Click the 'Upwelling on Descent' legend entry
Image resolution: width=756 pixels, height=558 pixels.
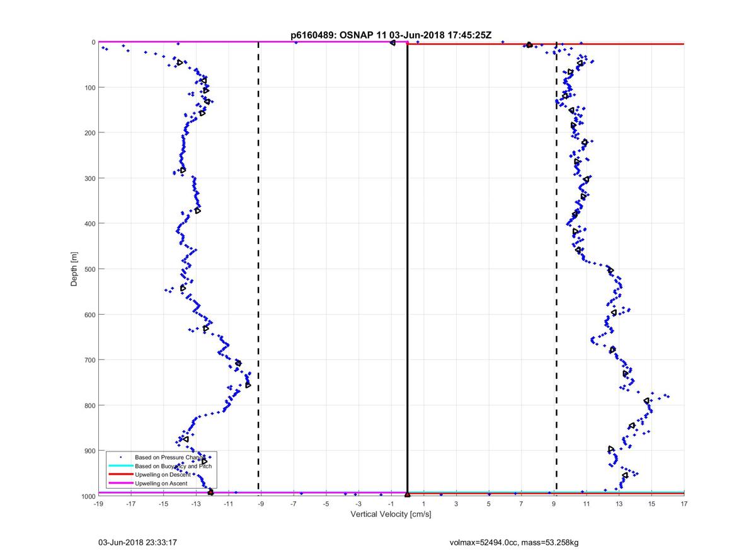[163, 474]
